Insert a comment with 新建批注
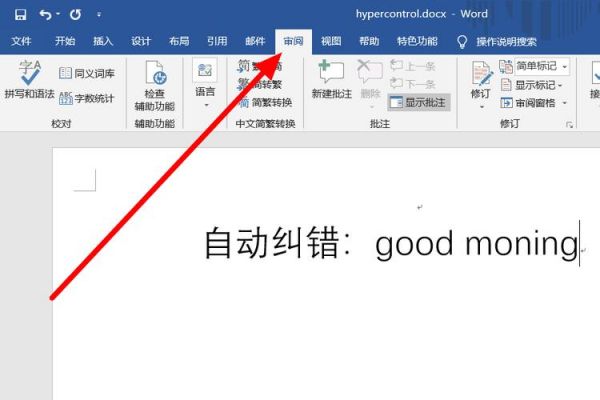This screenshot has height=400, width=600. coord(331,80)
